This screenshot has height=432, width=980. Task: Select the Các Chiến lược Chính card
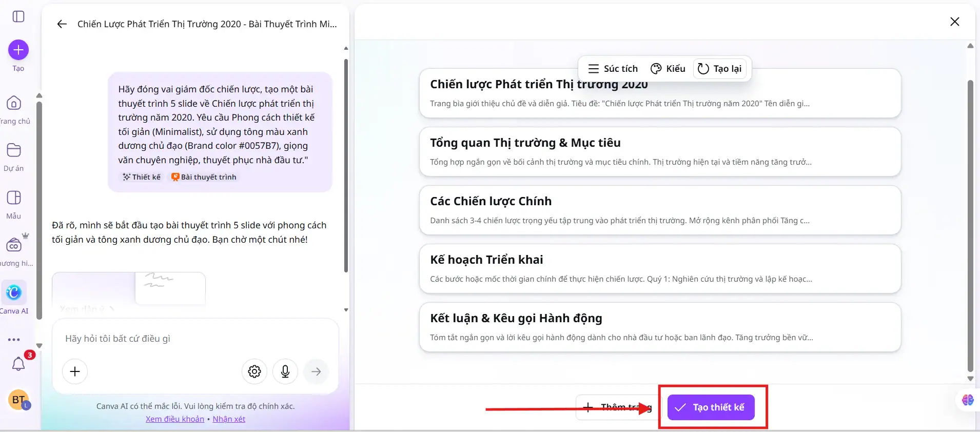[660, 210]
